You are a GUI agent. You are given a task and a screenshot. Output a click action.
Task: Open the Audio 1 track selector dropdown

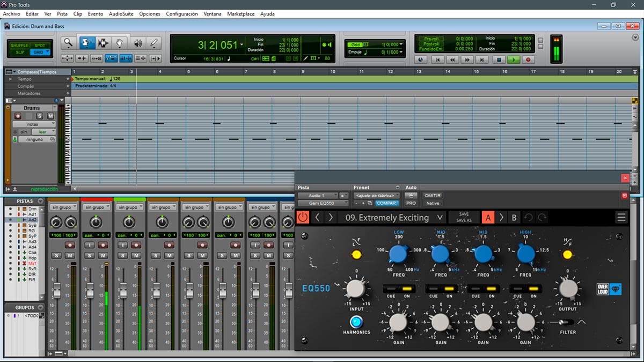317,196
